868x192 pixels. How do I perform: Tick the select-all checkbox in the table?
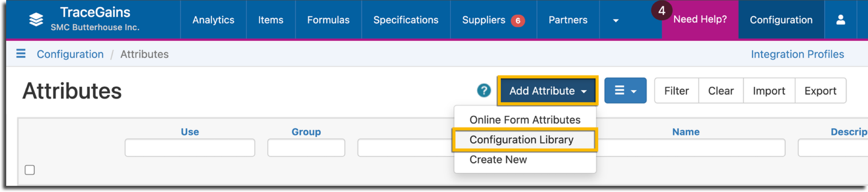[x=30, y=170]
